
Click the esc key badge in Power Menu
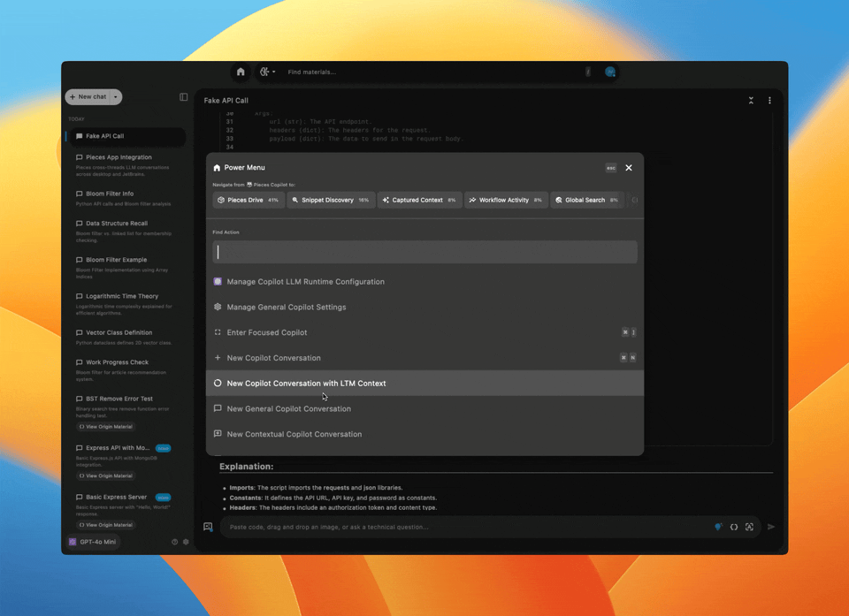click(611, 168)
